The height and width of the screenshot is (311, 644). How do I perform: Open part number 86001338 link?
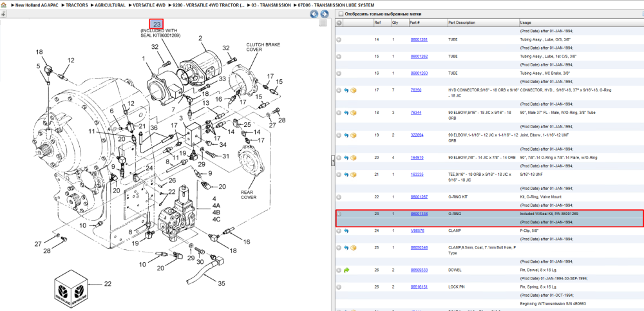pos(419,214)
